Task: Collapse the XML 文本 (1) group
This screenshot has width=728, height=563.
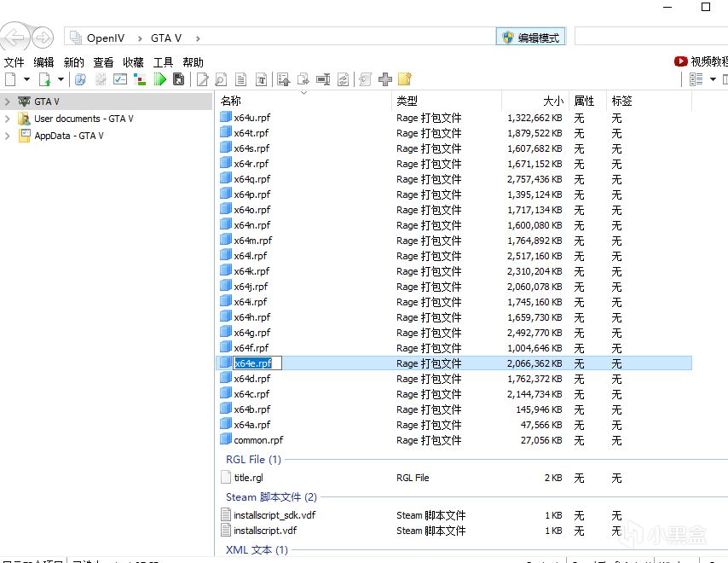Action: point(257,550)
